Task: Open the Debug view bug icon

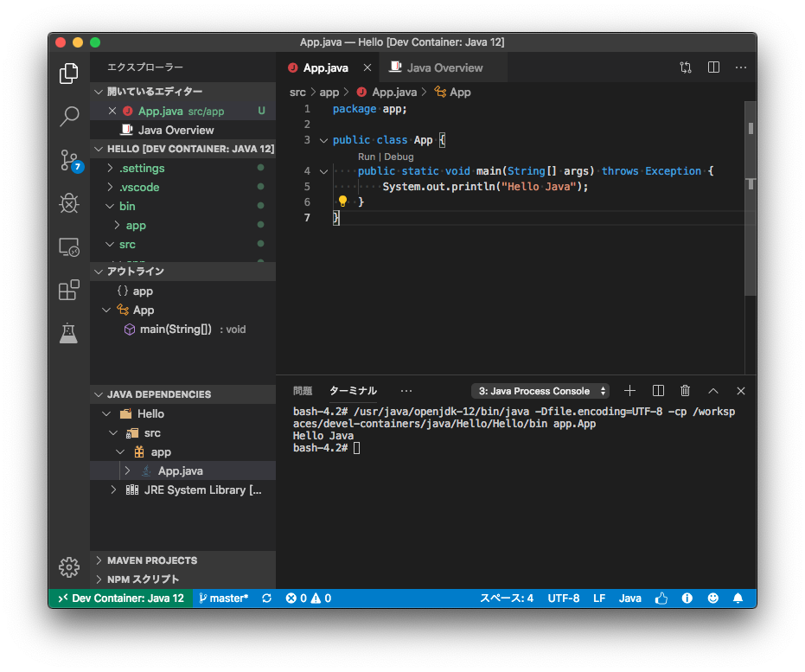Action: coord(69,203)
